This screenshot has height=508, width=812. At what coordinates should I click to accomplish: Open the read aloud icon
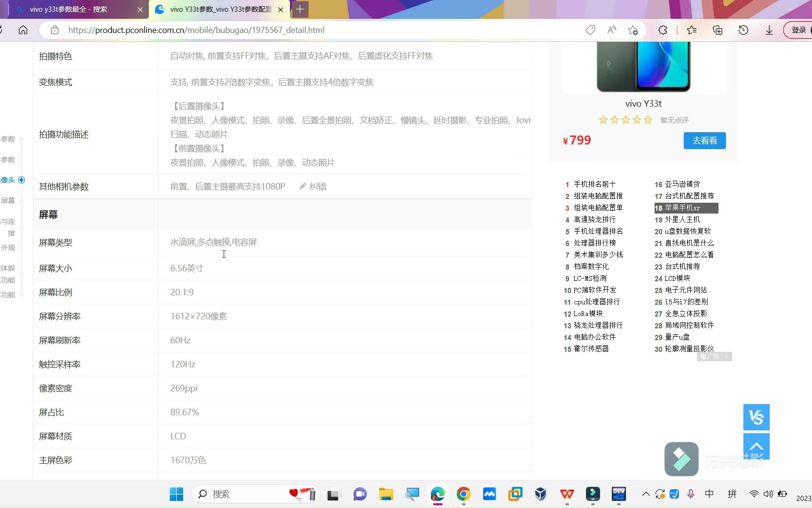pyautogui.click(x=611, y=30)
